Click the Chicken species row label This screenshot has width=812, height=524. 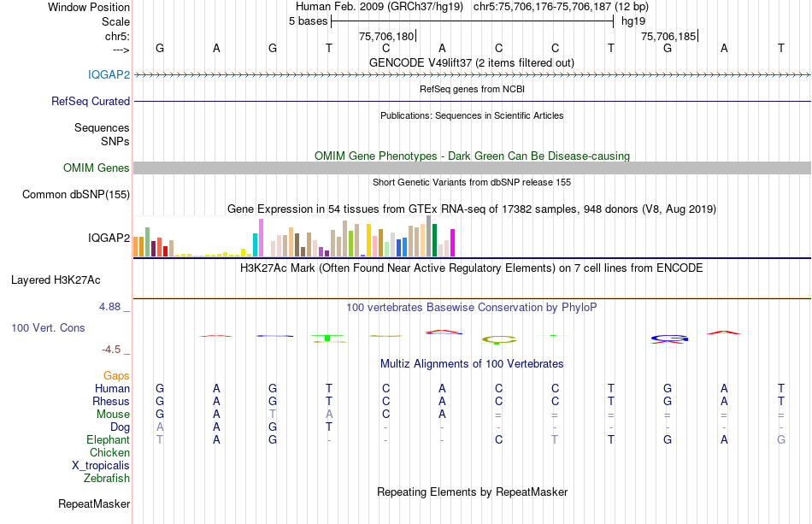[x=109, y=452]
